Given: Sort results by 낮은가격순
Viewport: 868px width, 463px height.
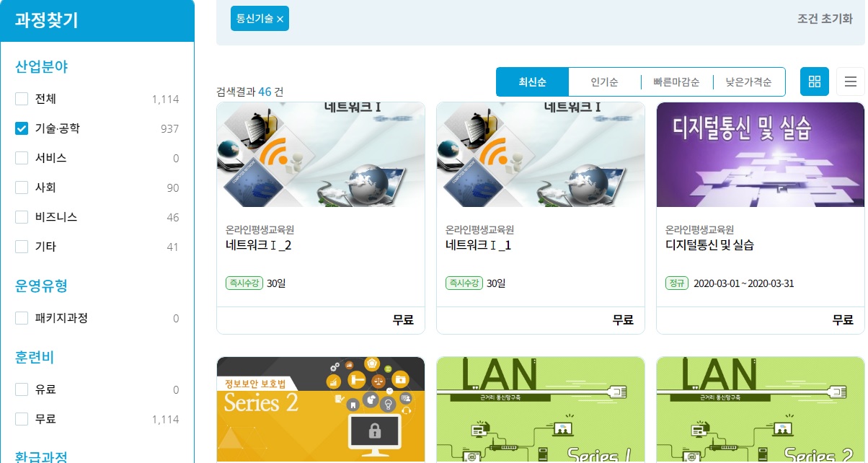Looking at the screenshot, I should point(748,82).
